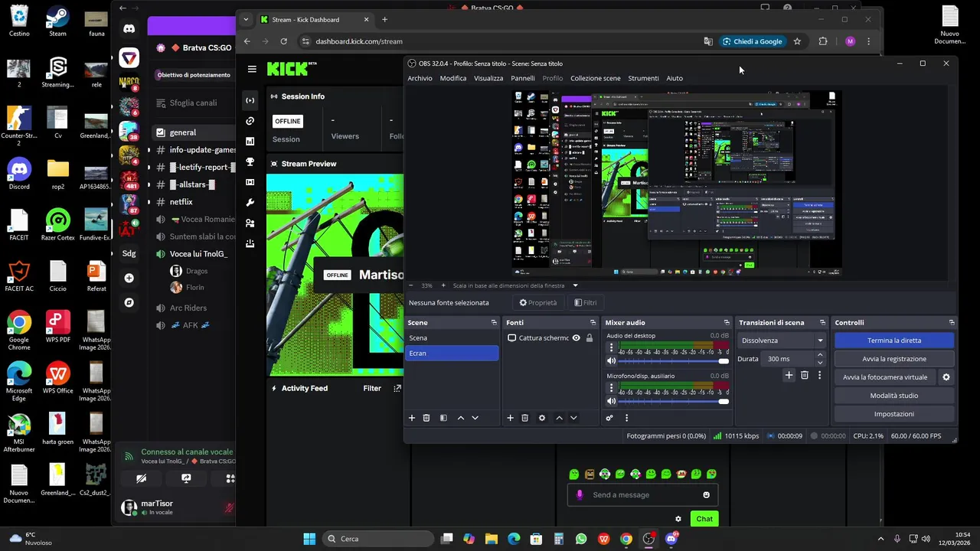Click Modalità studio button
The width and height of the screenshot is (980, 551).
pyautogui.click(x=894, y=396)
